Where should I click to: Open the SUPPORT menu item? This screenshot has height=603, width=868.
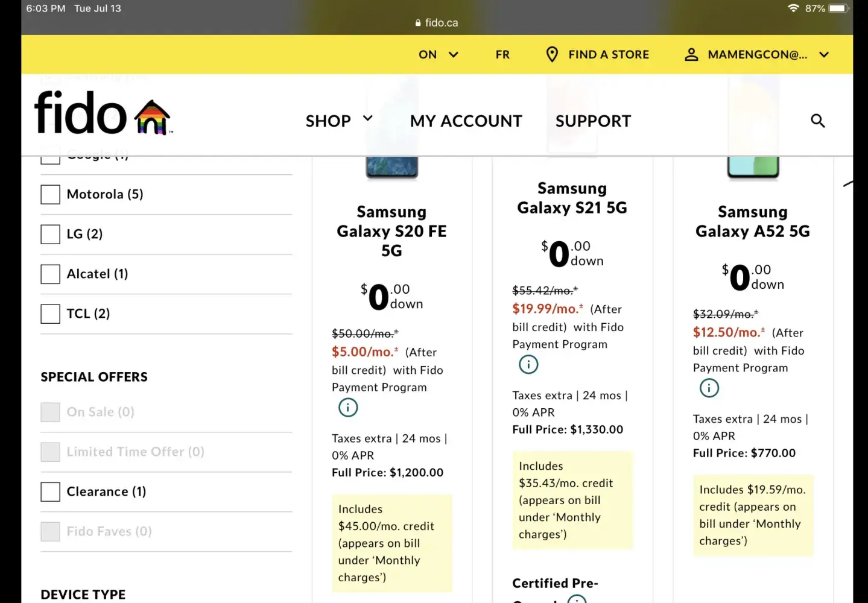pos(593,121)
